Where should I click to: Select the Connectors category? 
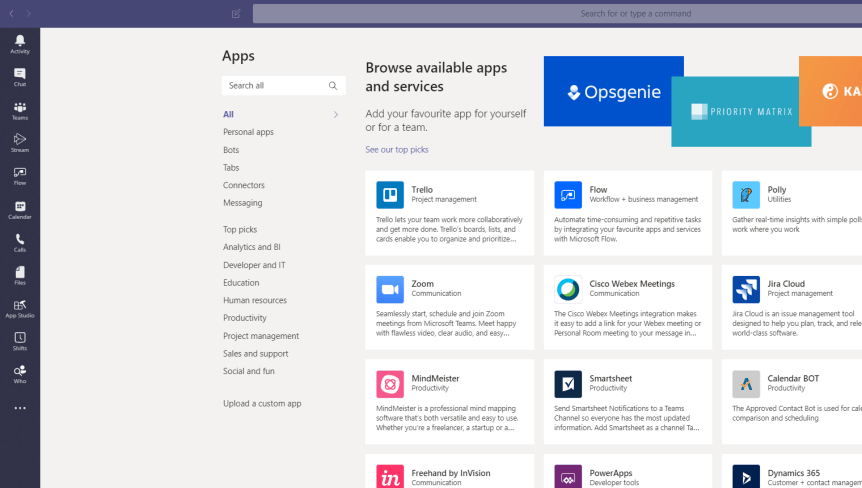244,185
